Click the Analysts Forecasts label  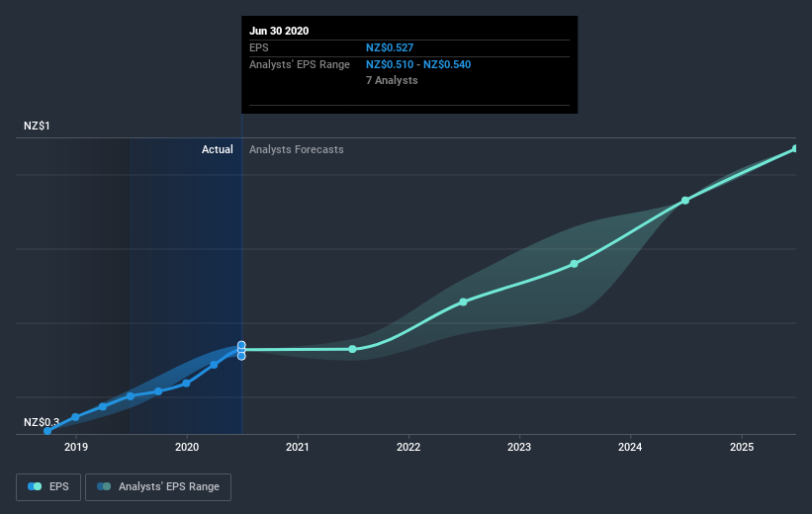point(296,149)
